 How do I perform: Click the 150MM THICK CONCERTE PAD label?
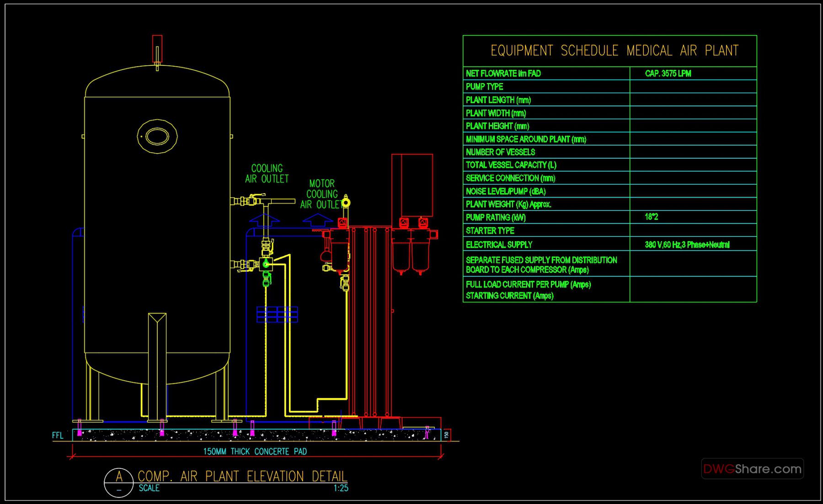click(255, 451)
